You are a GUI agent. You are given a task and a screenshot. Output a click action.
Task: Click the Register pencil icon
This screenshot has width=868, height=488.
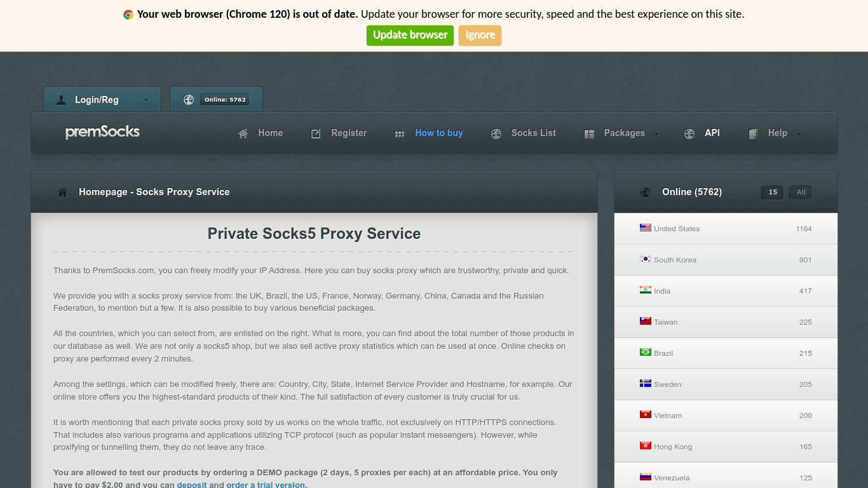(x=316, y=133)
